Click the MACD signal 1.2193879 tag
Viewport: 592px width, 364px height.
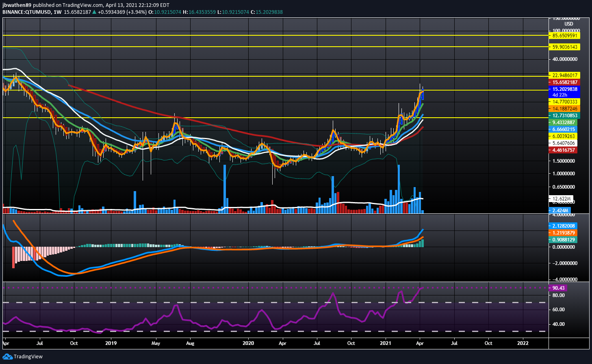point(563,233)
